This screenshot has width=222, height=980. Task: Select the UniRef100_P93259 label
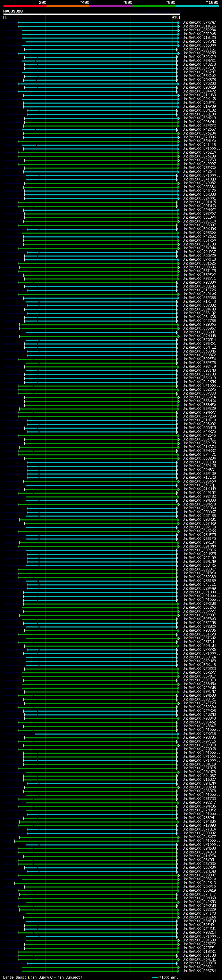click(x=199, y=53)
